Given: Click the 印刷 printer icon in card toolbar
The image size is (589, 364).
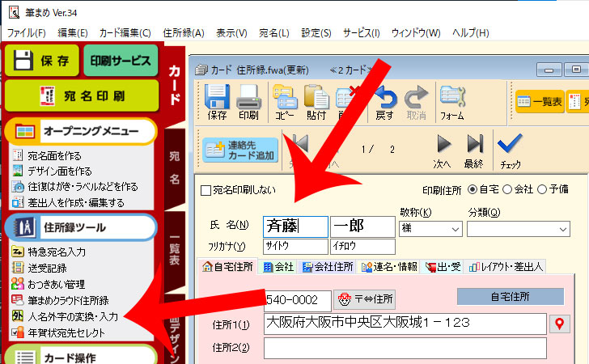Looking at the screenshot, I should point(248,102).
